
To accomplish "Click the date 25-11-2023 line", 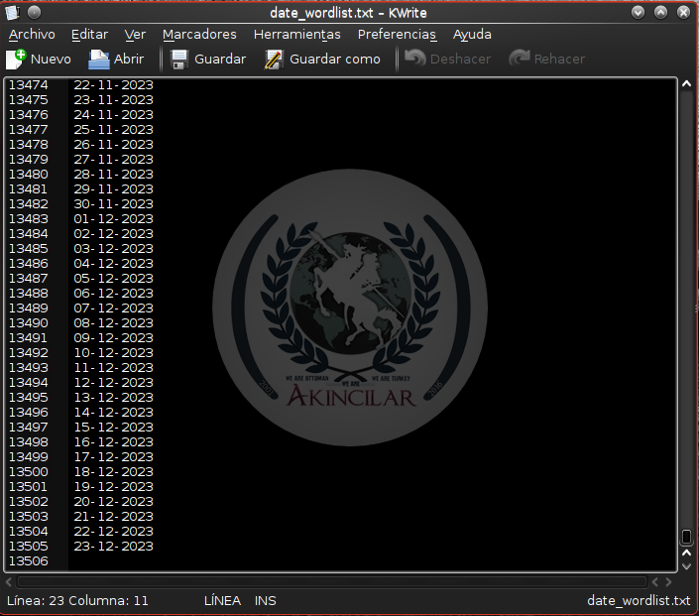I will [113, 129].
